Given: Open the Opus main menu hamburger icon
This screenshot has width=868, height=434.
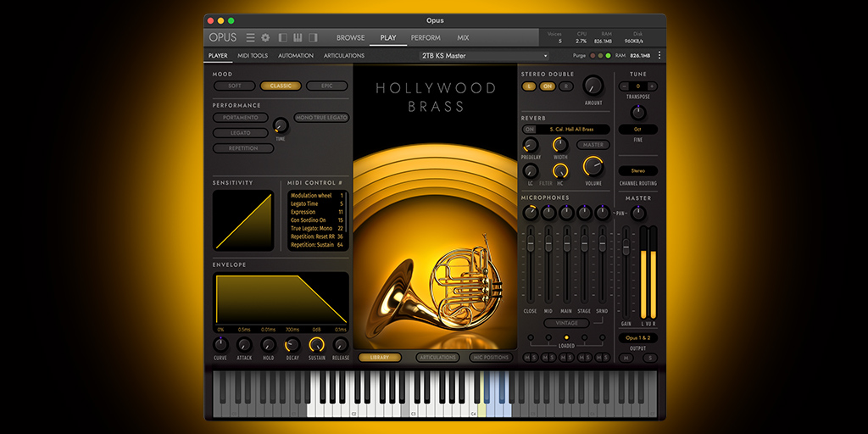Looking at the screenshot, I should coord(251,37).
